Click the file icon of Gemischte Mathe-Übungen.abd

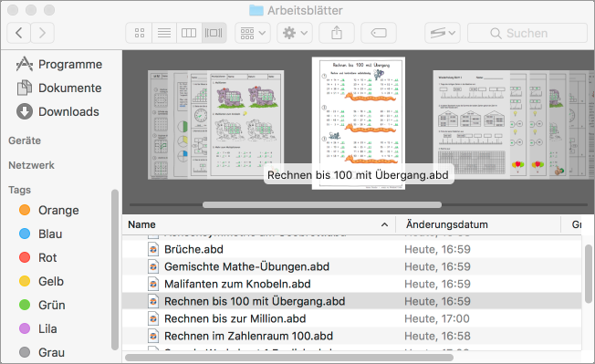[x=153, y=266]
